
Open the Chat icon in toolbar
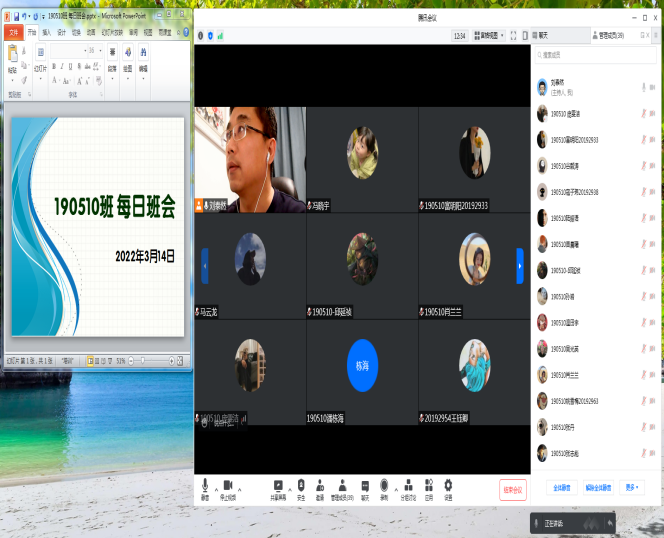[x=365, y=486]
